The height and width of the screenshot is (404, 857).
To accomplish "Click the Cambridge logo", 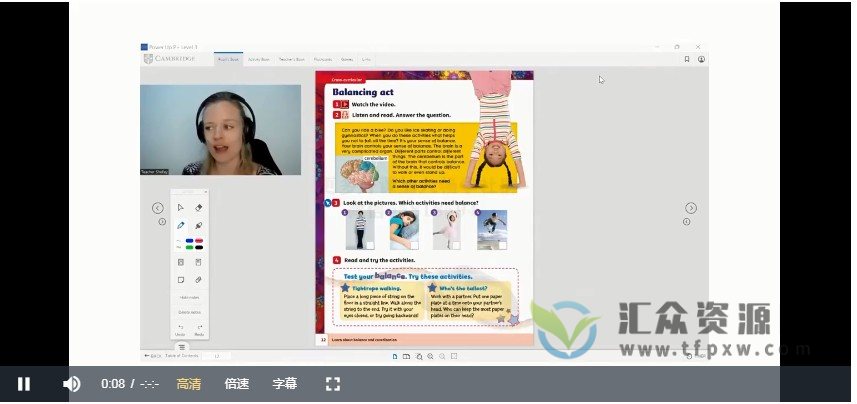I will click(x=169, y=59).
